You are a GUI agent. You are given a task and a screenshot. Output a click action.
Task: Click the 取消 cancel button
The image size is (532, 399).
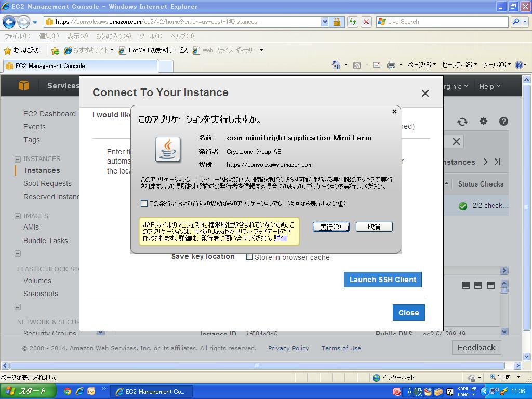374,227
